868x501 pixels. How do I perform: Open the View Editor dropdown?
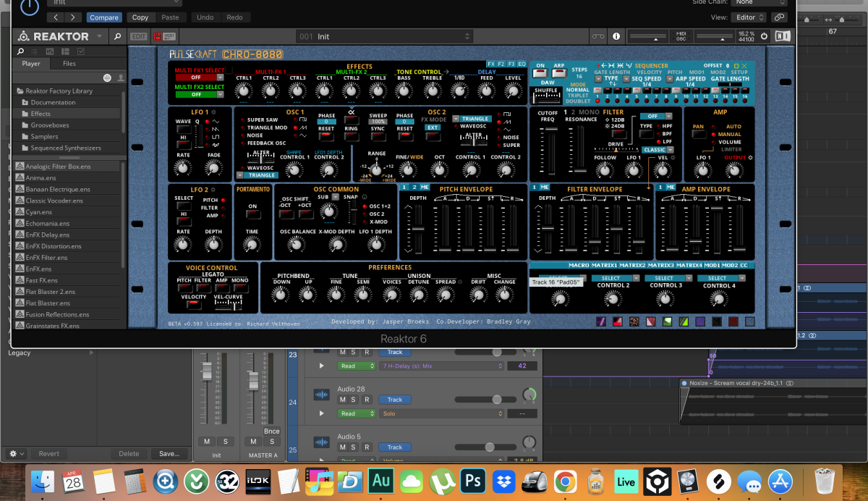click(749, 17)
